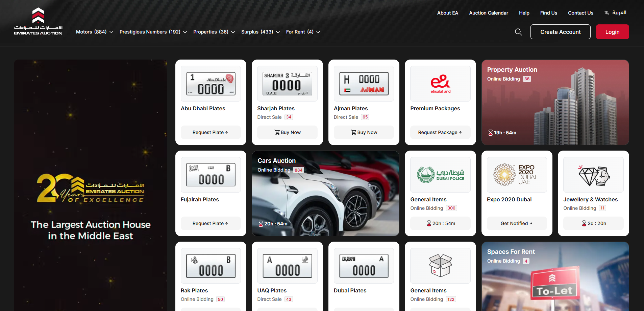
Task: Click the open box General Items icon
Action: 440,266
